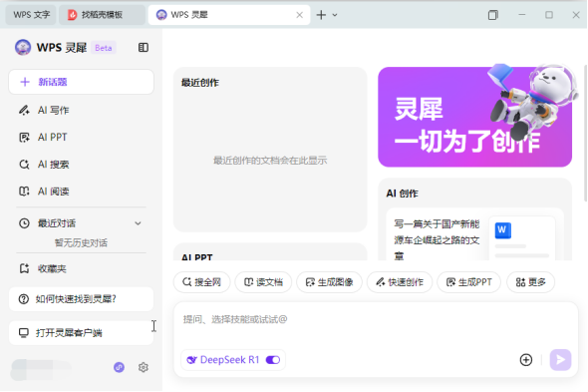Collapse the sidebar with the panel icon

click(x=144, y=48)
